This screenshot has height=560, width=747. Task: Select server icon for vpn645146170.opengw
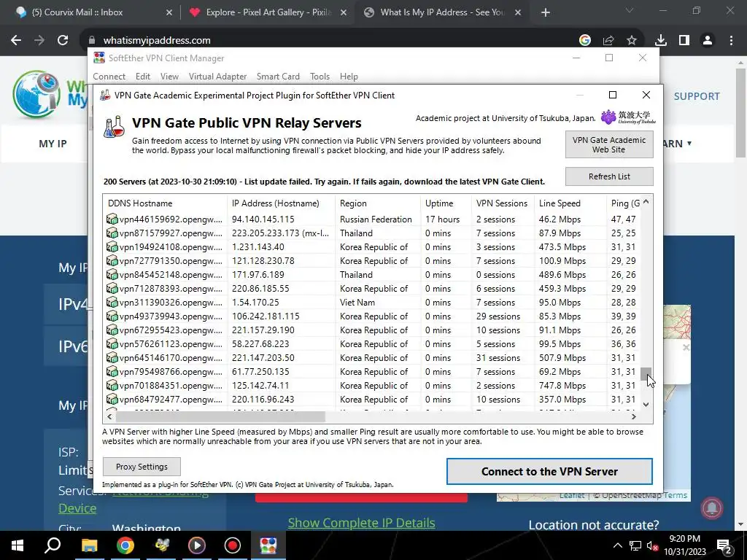(112, 357)
